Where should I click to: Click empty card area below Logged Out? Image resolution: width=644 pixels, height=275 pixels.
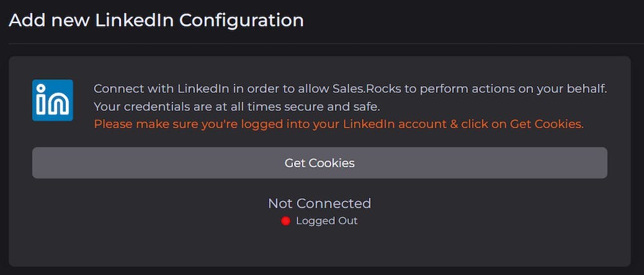pyautogui.click(x=319, y=246)
